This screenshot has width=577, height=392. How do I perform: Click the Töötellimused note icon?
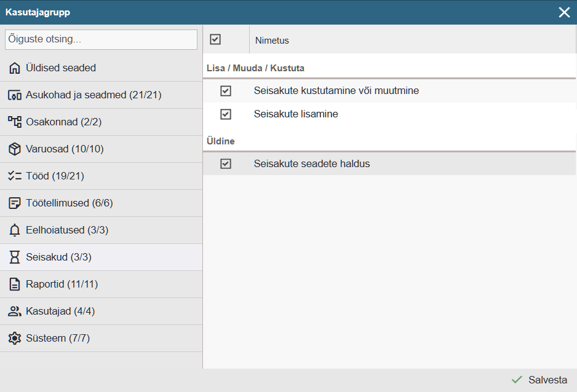pos(15,203)
